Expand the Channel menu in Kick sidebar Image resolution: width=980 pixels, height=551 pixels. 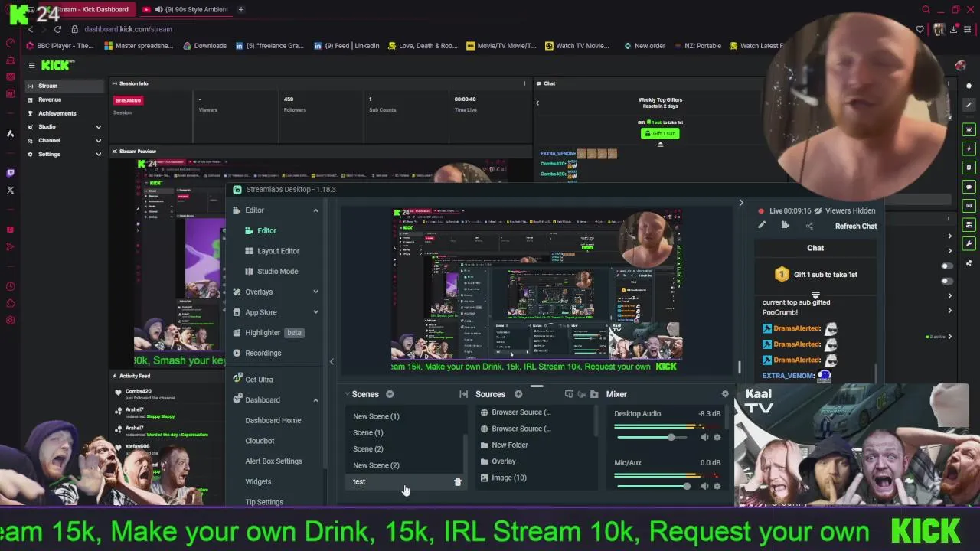coord(98,140)
